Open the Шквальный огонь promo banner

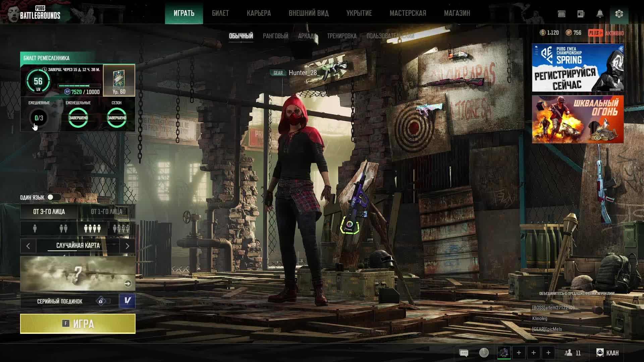(x=578, y=119)
